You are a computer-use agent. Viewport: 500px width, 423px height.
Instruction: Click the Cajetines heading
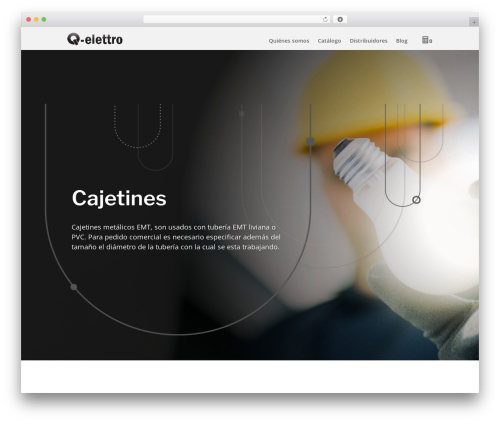(119, 198)
